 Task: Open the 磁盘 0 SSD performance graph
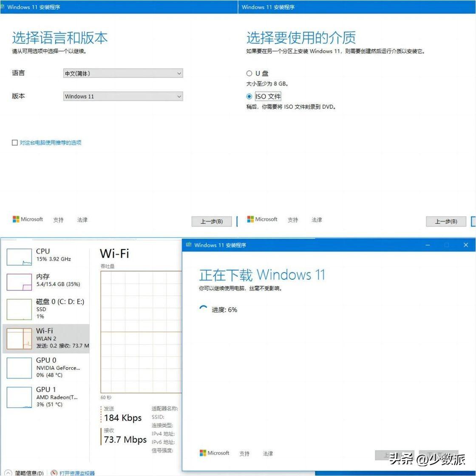coord(19,309)
